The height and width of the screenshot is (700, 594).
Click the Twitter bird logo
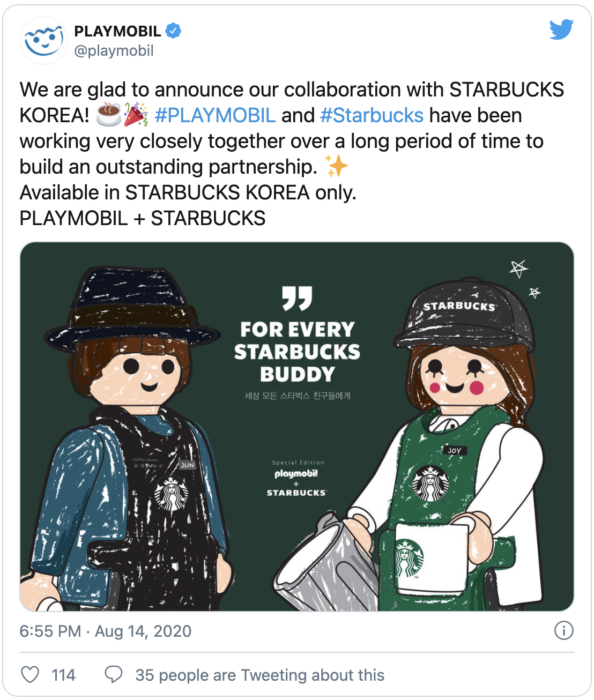pyautogui.click(x=561, y=29)
